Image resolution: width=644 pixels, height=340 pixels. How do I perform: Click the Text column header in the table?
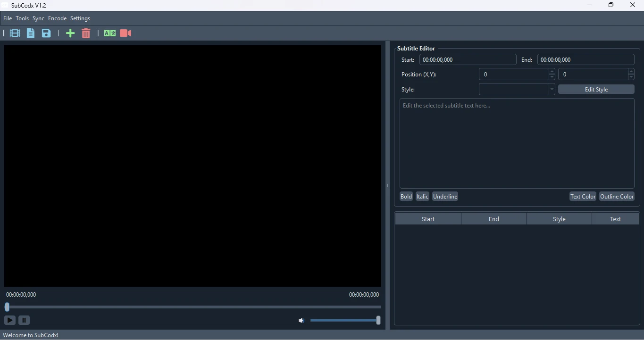(616, 219)
